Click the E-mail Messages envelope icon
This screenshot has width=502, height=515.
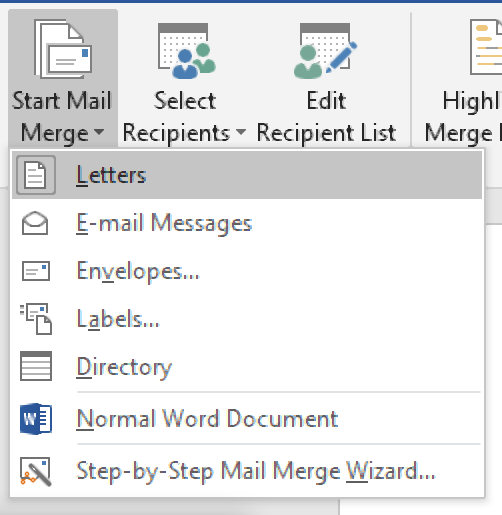35,223
